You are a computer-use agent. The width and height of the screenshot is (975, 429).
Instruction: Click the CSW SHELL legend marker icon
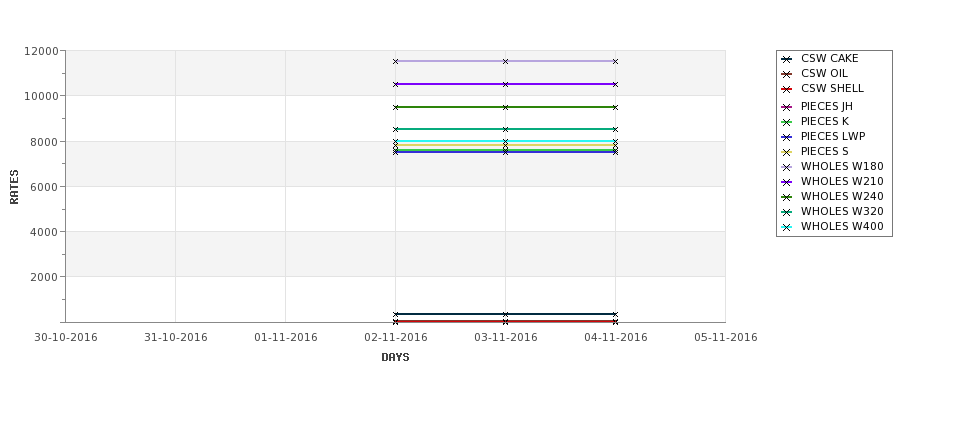pos(787,90)
